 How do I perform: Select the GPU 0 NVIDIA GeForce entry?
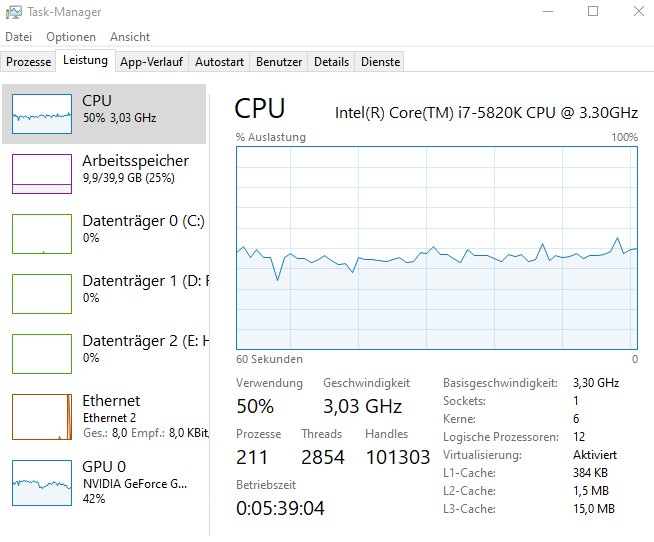pos(104,483)
